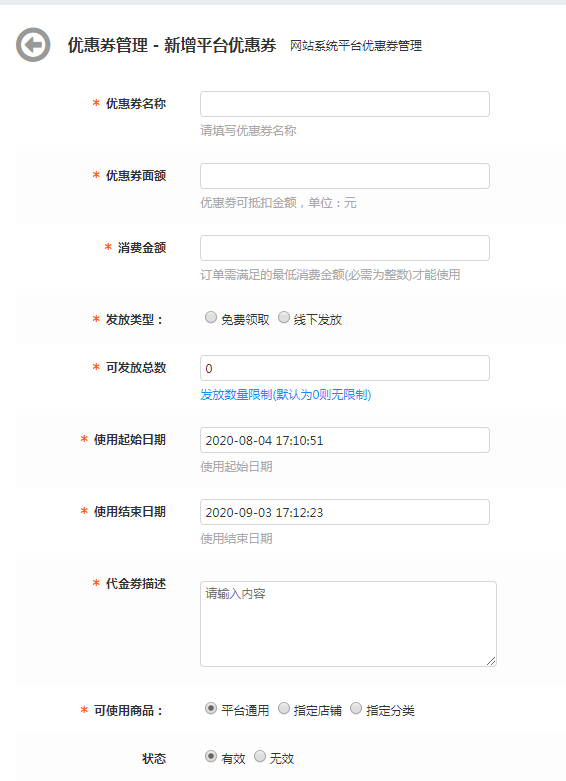The width and height of the screenshot is (566, 781).
Task: Select the 线下发放 radio option
Action: tap(283, 317)
